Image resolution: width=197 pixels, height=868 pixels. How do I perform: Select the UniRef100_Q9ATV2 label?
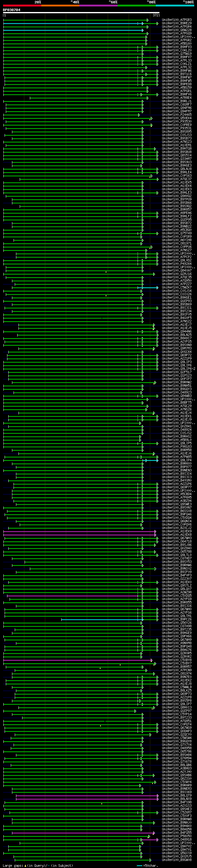177,846
